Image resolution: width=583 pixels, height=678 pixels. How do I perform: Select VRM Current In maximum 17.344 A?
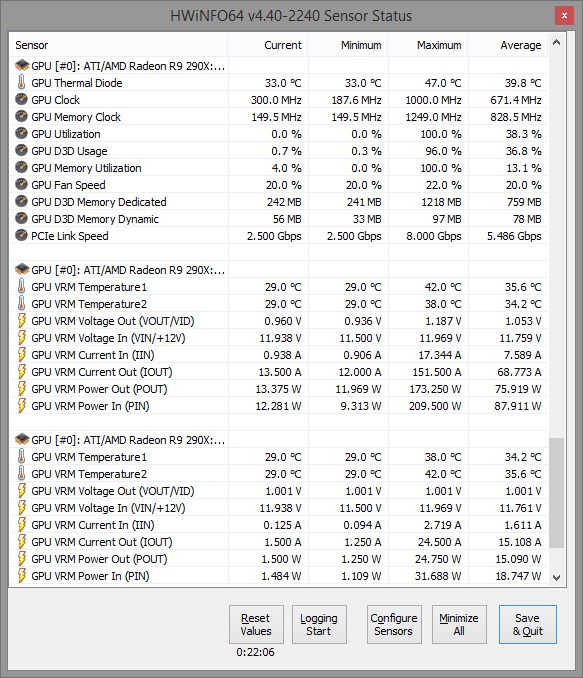pyautogui.click(x=440, y=355)
